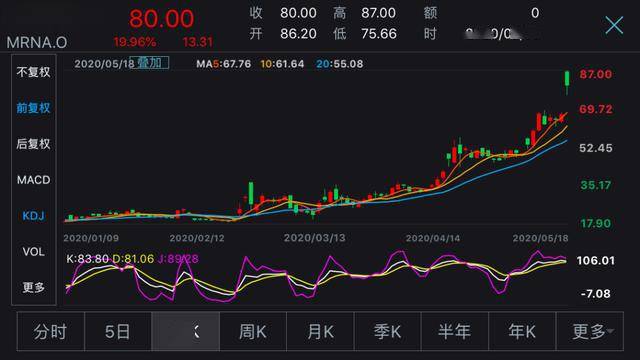The image size is (640, 360).
Task: Click the 2020/04/14 date axis label
Action: click(433, 238)
